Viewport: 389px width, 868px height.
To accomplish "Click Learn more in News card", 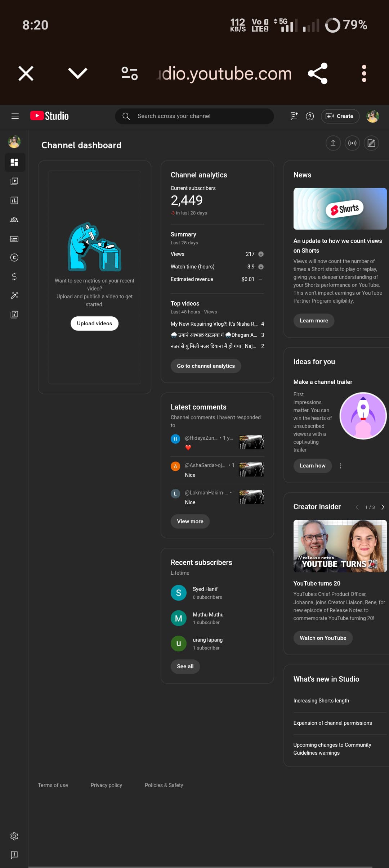I will point(314,321).
